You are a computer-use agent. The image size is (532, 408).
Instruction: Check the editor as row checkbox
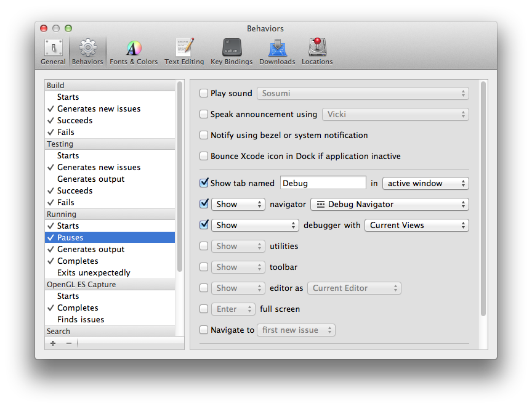tap(204, 288)
